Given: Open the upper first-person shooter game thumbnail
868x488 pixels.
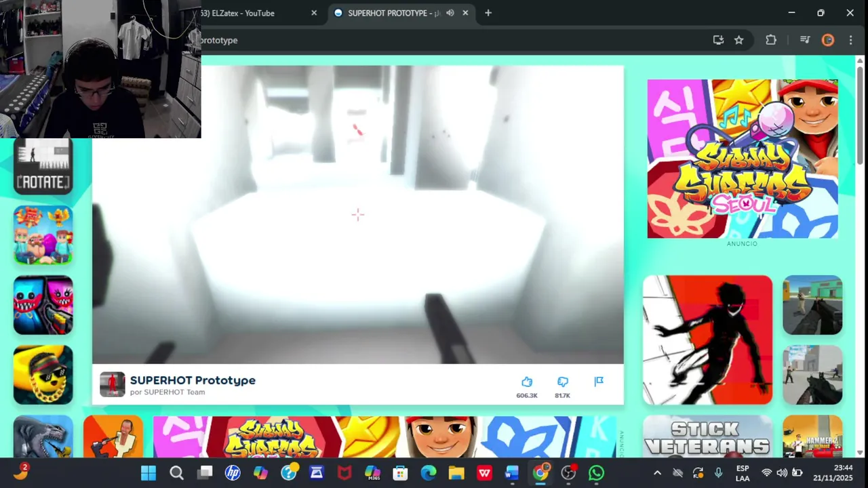Looking at the screenshot, I should point(812,305).
